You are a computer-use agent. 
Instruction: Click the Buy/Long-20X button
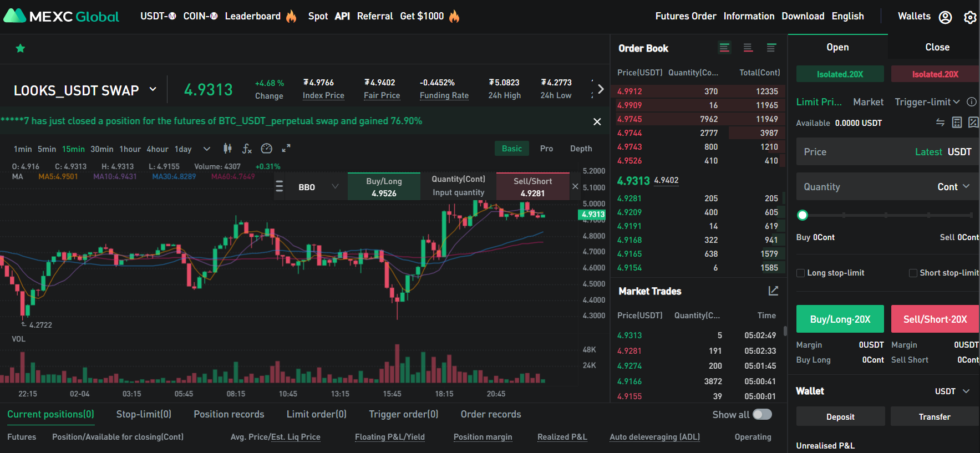840,319
